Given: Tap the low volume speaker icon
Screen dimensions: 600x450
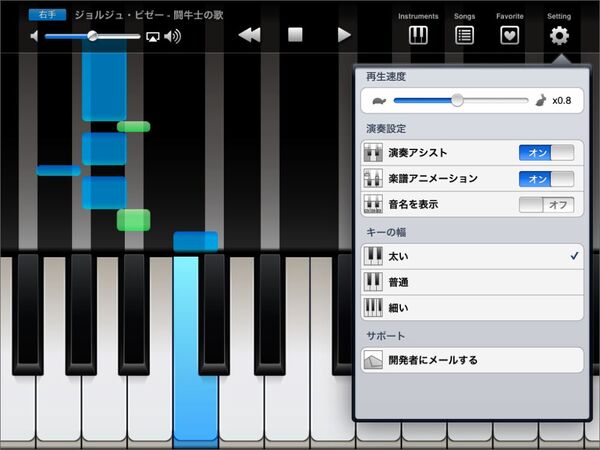Looking at the screenshot, I should click(34, 36).
